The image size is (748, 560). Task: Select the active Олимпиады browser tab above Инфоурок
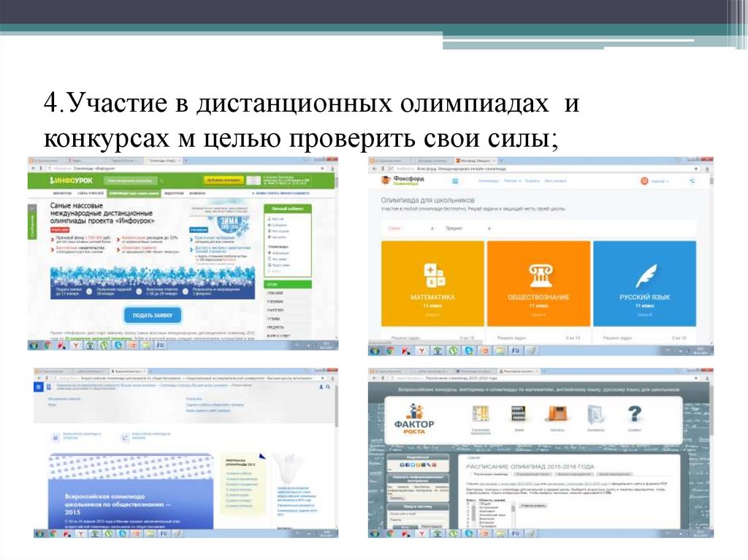(163, 161)
